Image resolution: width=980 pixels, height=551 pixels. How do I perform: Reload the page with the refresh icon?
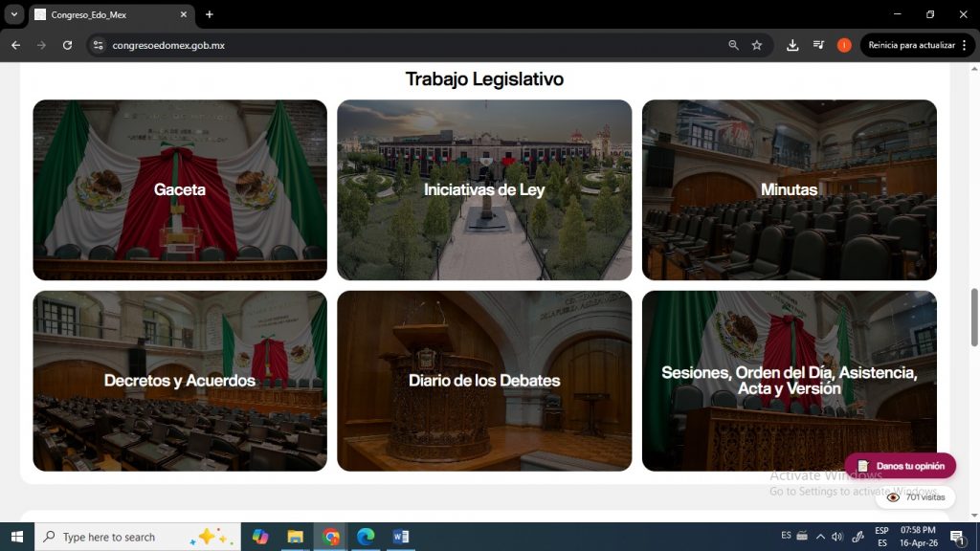(67, 45)
